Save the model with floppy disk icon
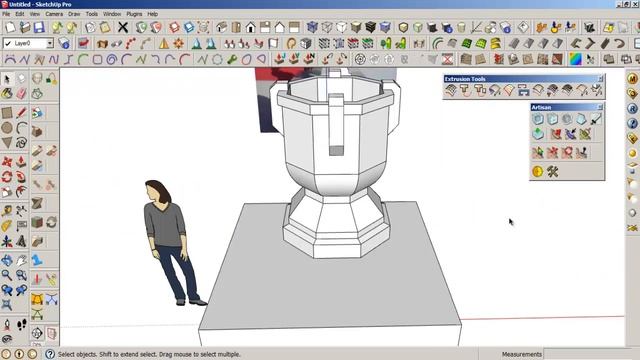Viewport: 640px width, 360px height. click(x=39, y=27)
